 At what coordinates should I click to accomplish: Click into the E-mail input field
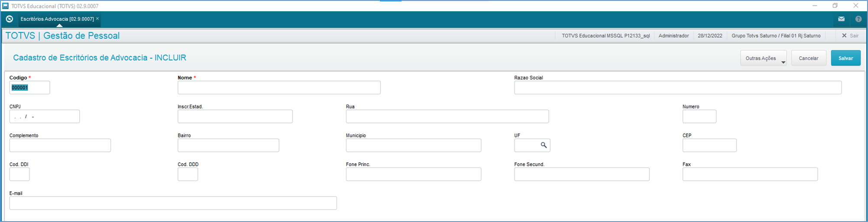(173, 203)
